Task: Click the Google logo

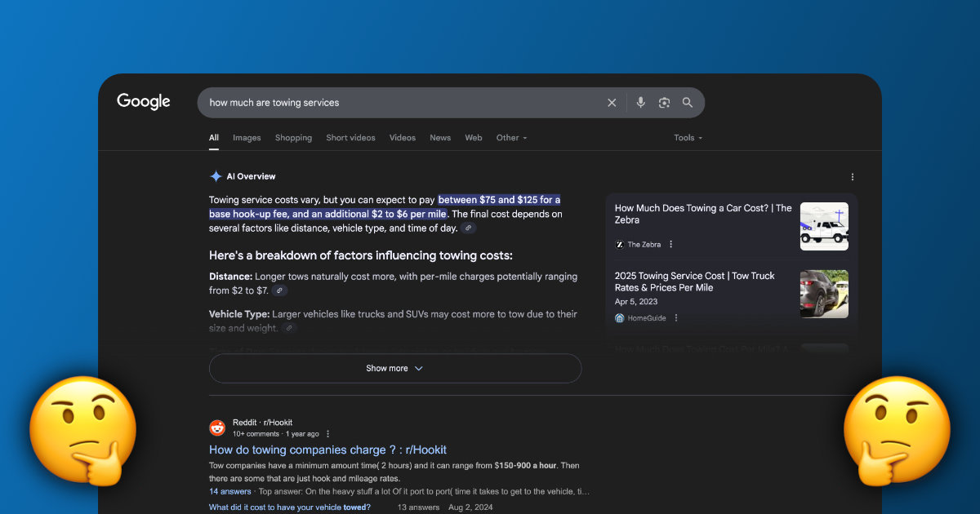Action: (144, 102)
